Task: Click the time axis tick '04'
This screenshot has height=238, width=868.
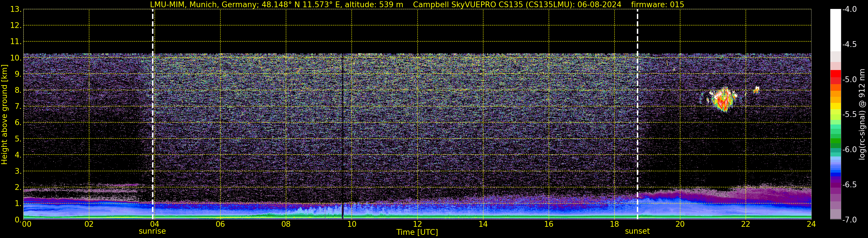Action: click(155, 224)
